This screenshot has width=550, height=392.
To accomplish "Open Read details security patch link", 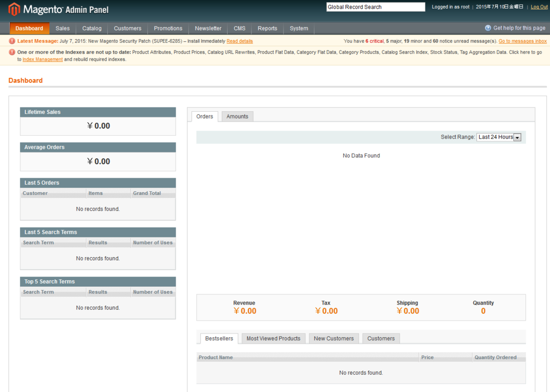I will point(240,41).
